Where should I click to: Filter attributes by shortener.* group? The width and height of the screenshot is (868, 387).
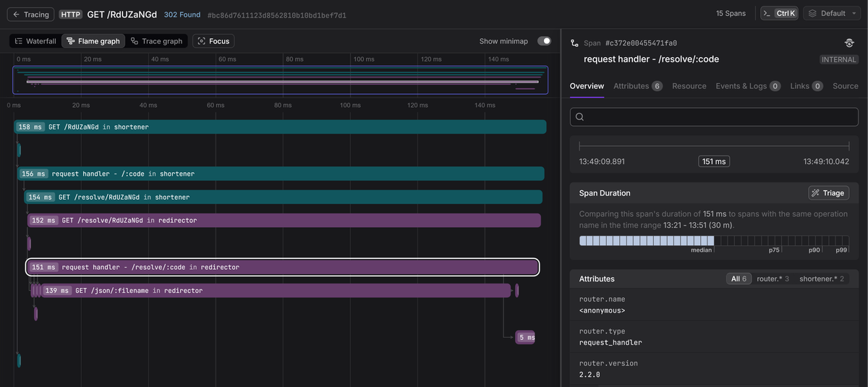click(x=821, y=279)
